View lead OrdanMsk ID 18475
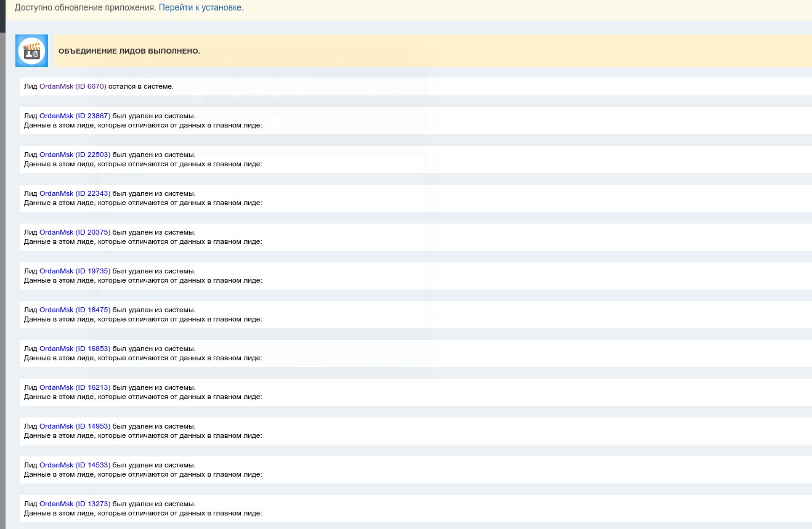Viewport: 812px width, 529px height. [75, 310]
